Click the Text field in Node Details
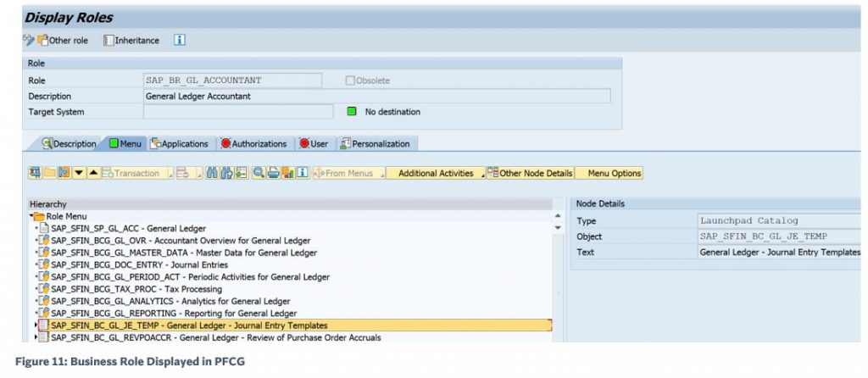This screenshot has height=378, width=868. click(x=780, y=252)
